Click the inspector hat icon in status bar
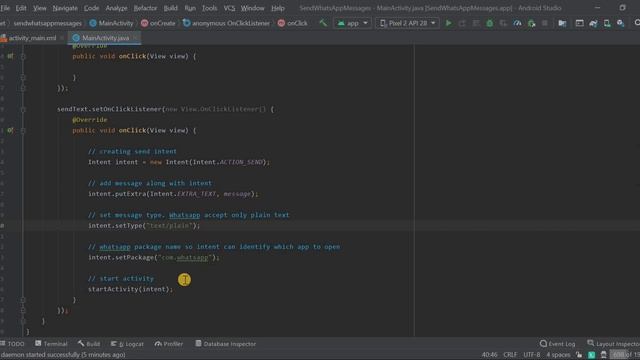This screenshot has height=360, width=640. tap(604, 355)
